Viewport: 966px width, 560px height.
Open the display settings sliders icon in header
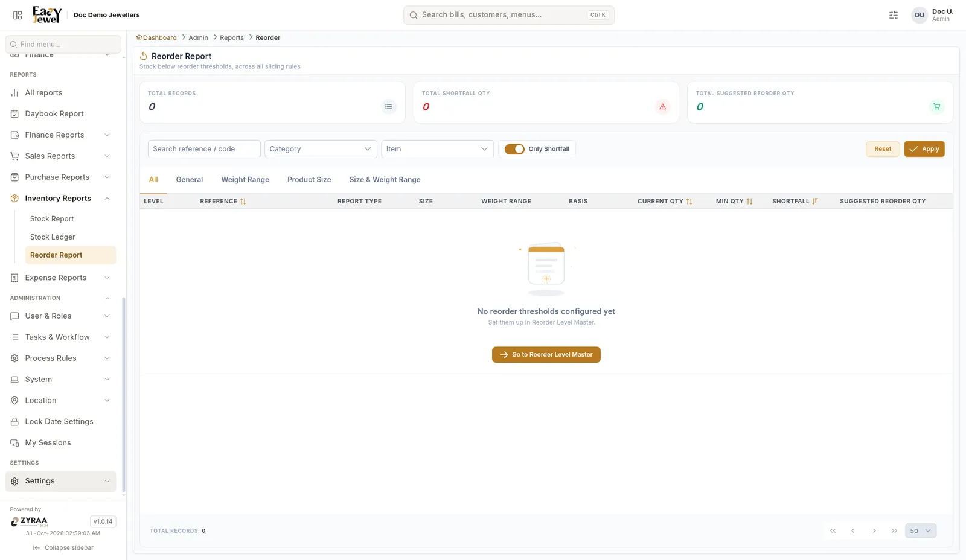894,15
